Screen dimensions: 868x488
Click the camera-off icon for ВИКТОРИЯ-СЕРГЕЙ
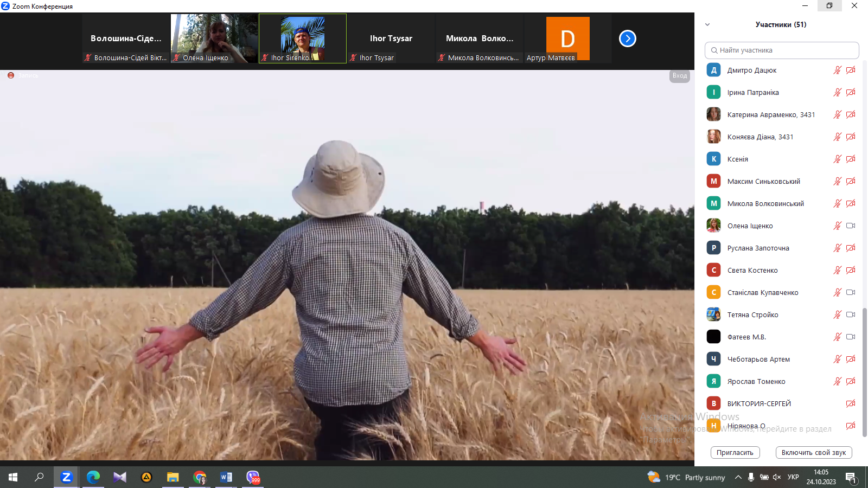coord(850,403)
